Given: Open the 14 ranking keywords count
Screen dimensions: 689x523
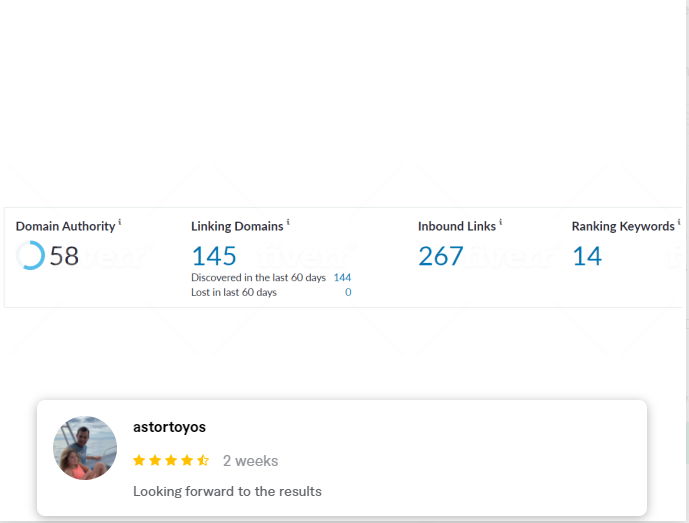Looking at the screenshot, I should [587, 256].
